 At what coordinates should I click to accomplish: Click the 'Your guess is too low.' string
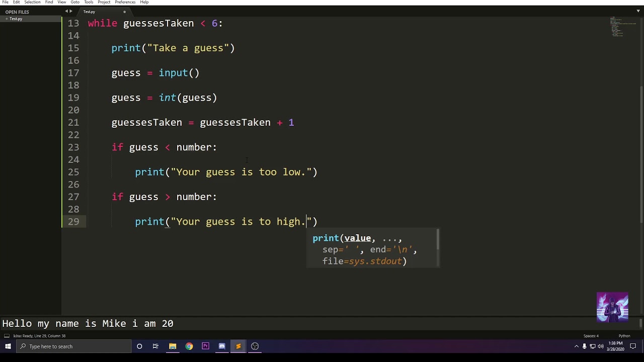(241, 172)
